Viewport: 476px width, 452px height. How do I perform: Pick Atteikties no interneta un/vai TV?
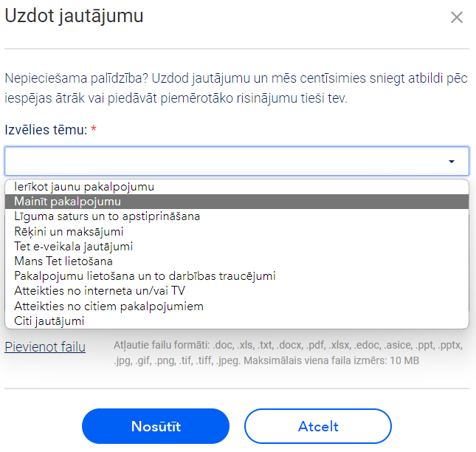[237, 291]
